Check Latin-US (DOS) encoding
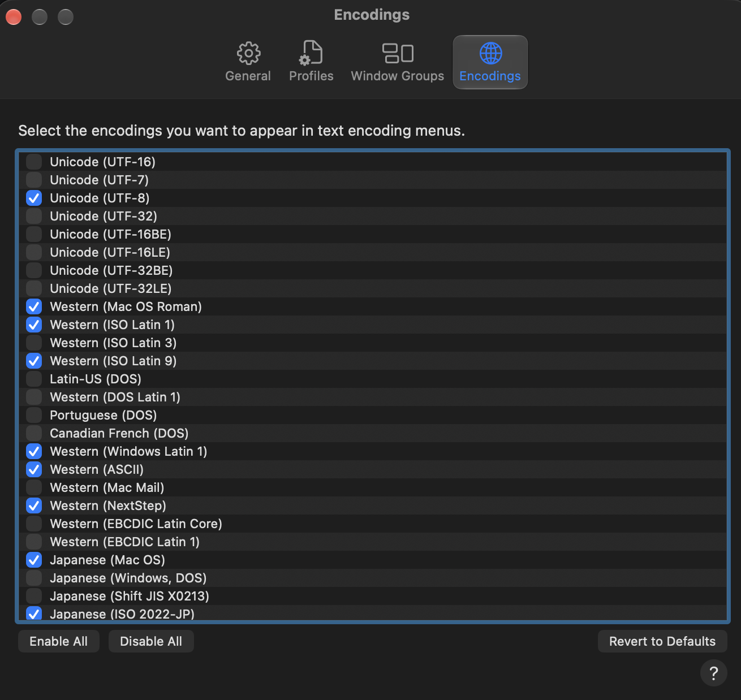The height and width of the screenshot is (700, 741). (x=34, y=379)
